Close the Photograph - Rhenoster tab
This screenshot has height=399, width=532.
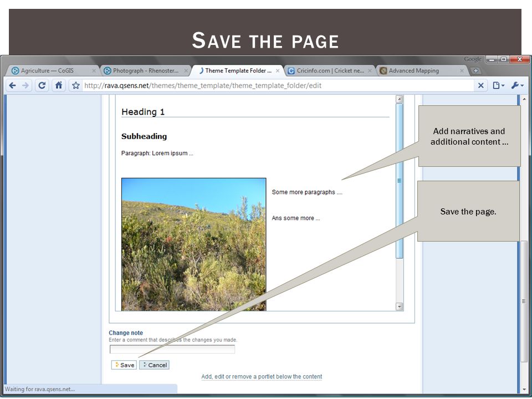[x=186, y=70]
